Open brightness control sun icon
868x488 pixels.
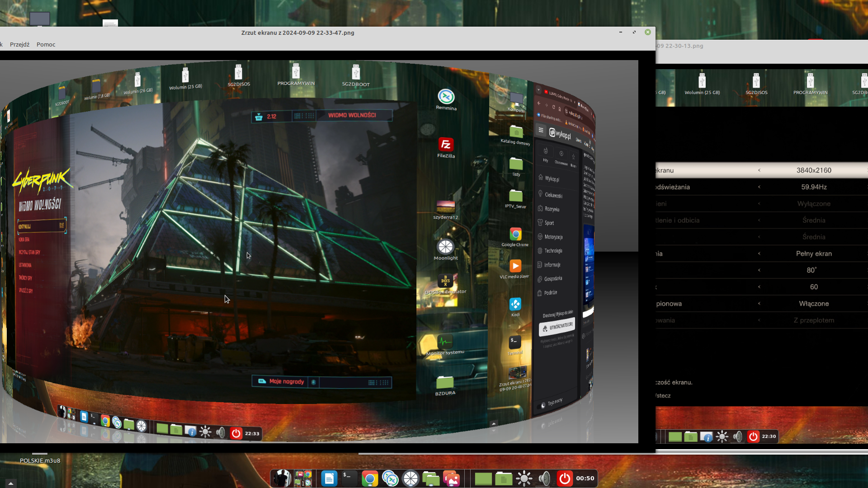(x=524, y=478)
